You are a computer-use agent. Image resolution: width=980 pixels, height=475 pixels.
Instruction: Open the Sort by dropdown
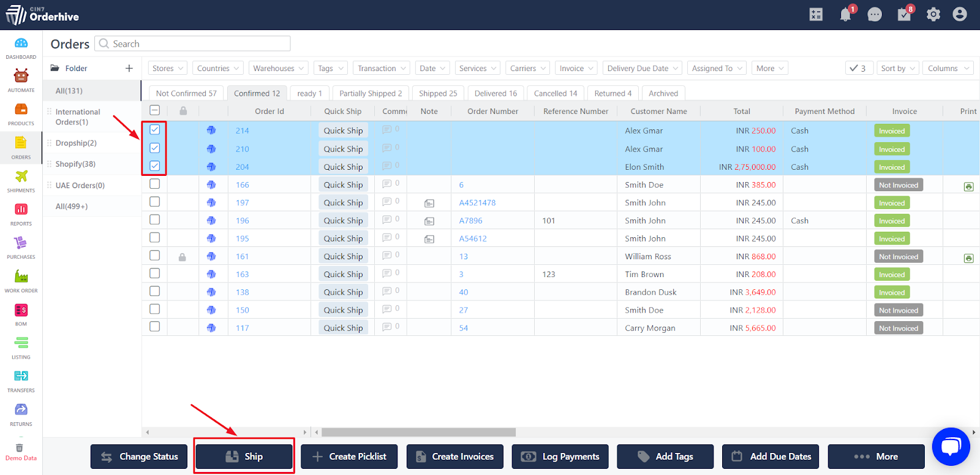click(x=897, y=68)
